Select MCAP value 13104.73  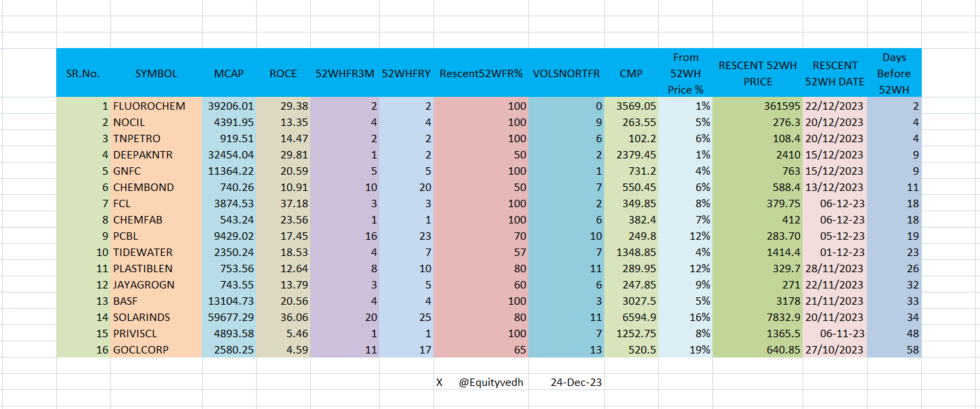point(229,301)
